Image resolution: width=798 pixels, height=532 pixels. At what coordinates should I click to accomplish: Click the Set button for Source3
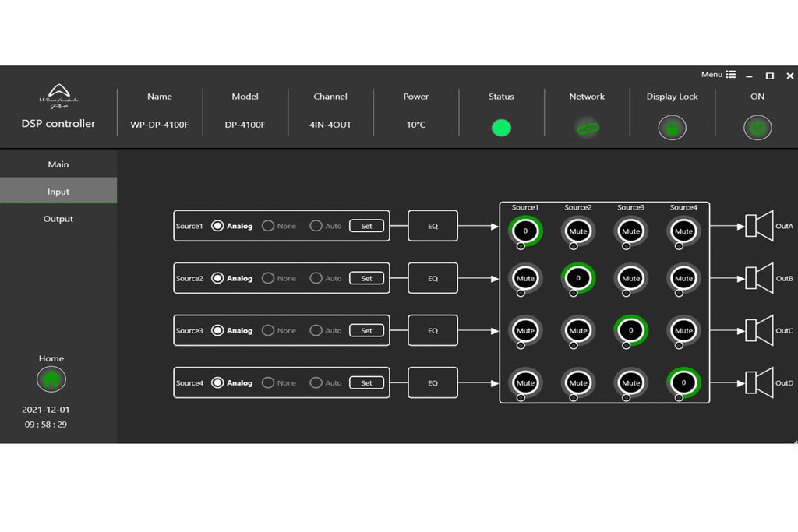click(x=366, y=330)
